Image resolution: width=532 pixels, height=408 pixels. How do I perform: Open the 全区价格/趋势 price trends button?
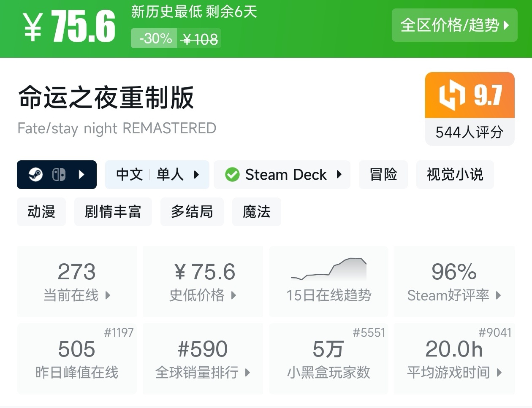point(454,25)
